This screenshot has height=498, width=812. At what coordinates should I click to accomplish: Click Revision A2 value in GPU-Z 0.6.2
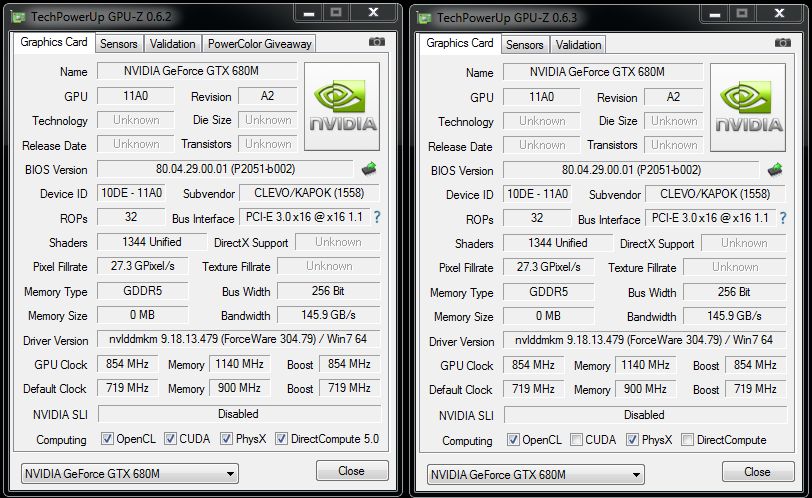click(x=267, y=96)
